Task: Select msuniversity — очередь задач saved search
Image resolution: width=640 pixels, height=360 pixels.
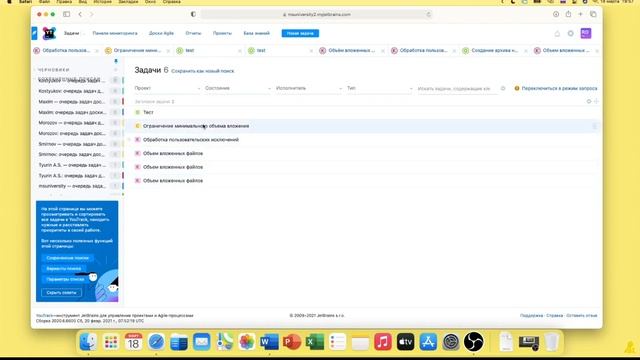Action: [x=72, y=186]
